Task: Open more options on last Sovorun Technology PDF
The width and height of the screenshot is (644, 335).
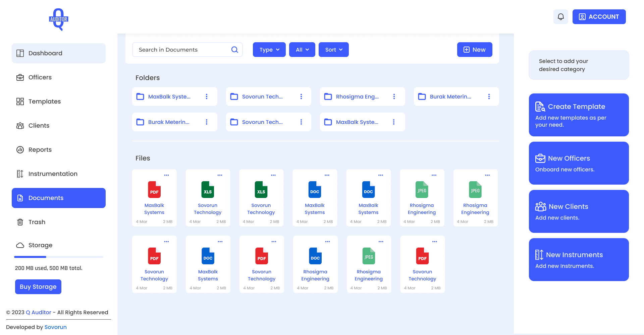Action: (x=435, y=242)
